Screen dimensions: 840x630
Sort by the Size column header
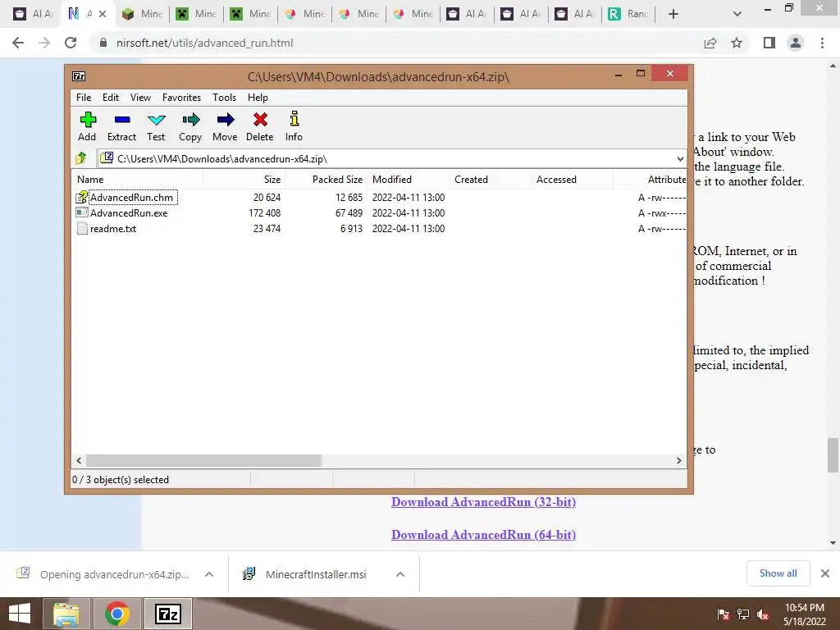pyautogui.click(x=244, y=180)
